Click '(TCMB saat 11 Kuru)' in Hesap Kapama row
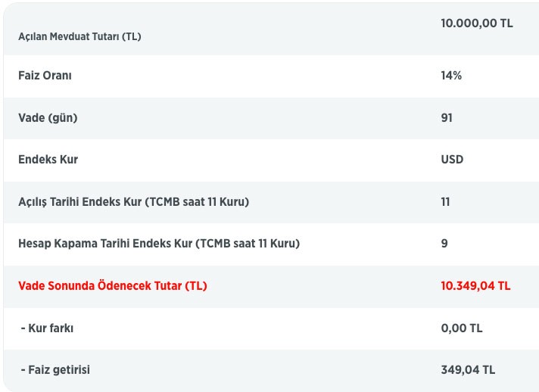 click(x=248, y=244)
